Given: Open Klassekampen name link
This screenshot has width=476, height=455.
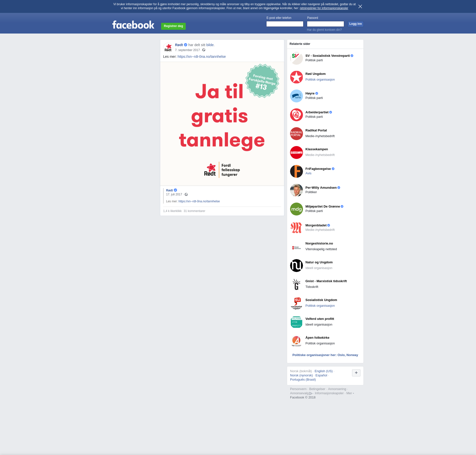Looking at the screenshot, I should click(x=317, y=149).
